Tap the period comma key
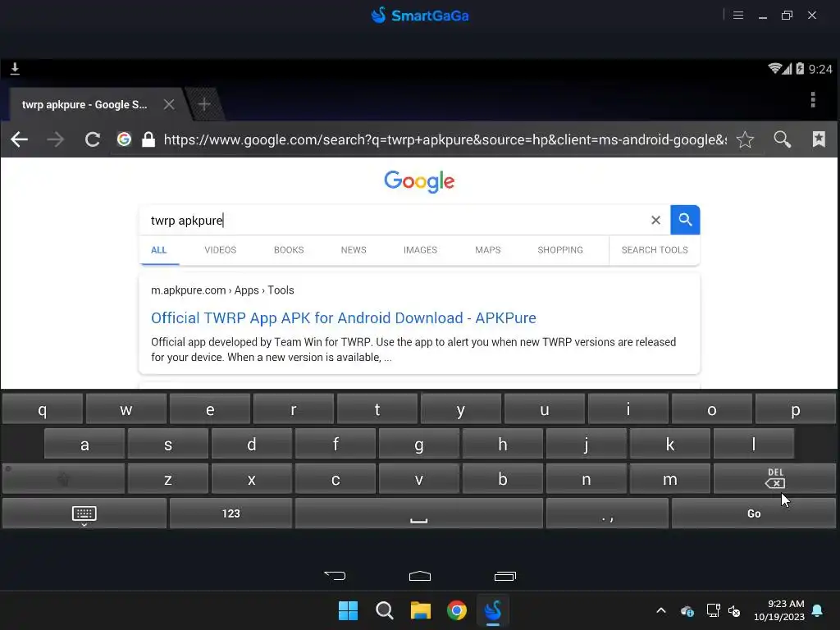Viewport: 840px width, 630px height. (607, 514)
